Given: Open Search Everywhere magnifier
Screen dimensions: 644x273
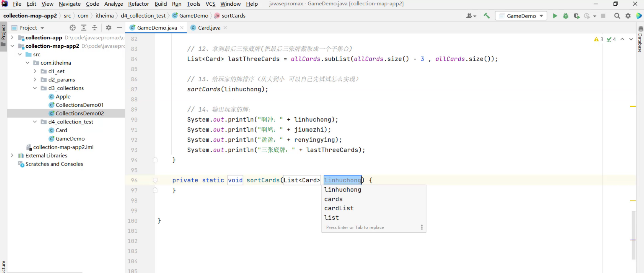Looking at the screenshot, I should 617,16.
